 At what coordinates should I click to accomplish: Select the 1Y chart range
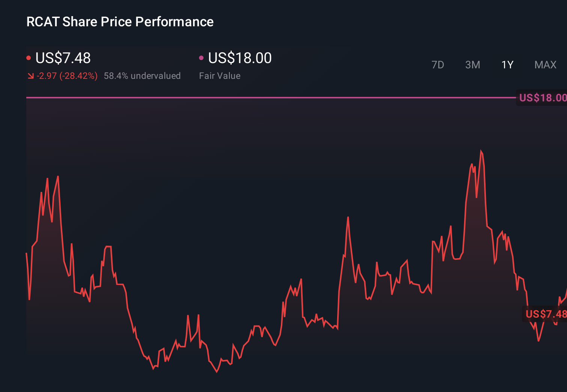point(507,65)
